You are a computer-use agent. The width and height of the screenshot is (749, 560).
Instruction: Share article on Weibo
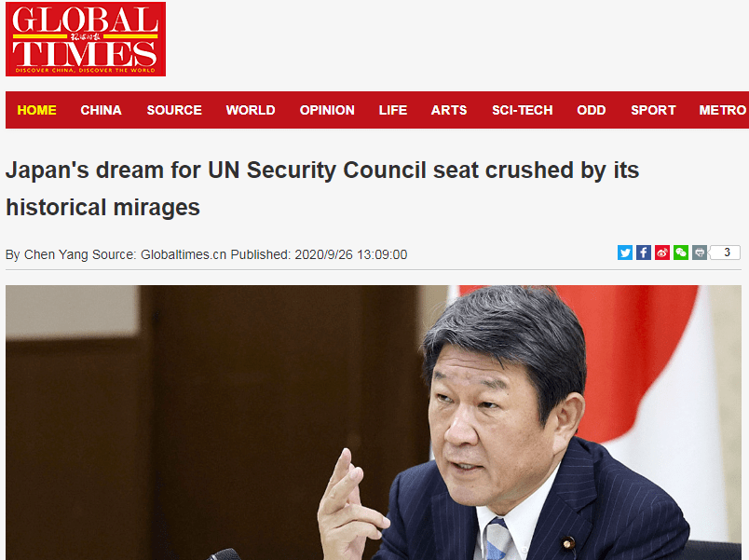point(662,253)
